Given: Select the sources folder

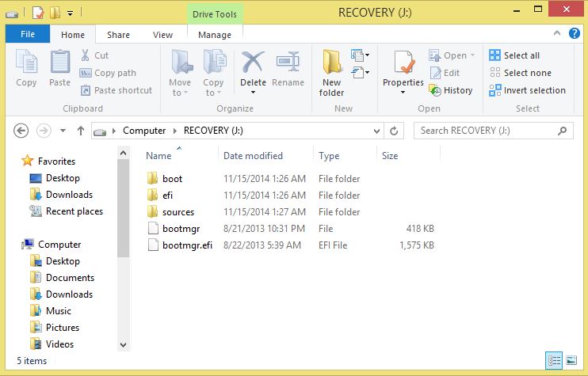Looking at the screenshot, I should pos(291,212).
